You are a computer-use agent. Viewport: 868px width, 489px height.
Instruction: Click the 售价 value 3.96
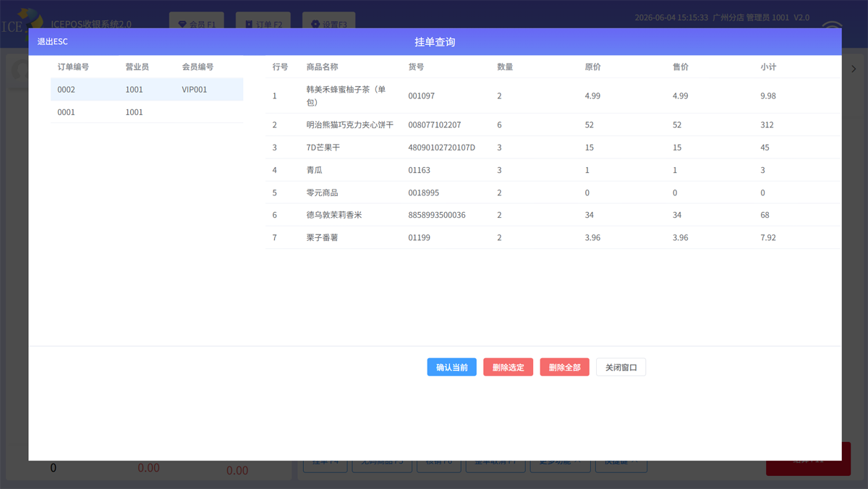tap(681, 237)
